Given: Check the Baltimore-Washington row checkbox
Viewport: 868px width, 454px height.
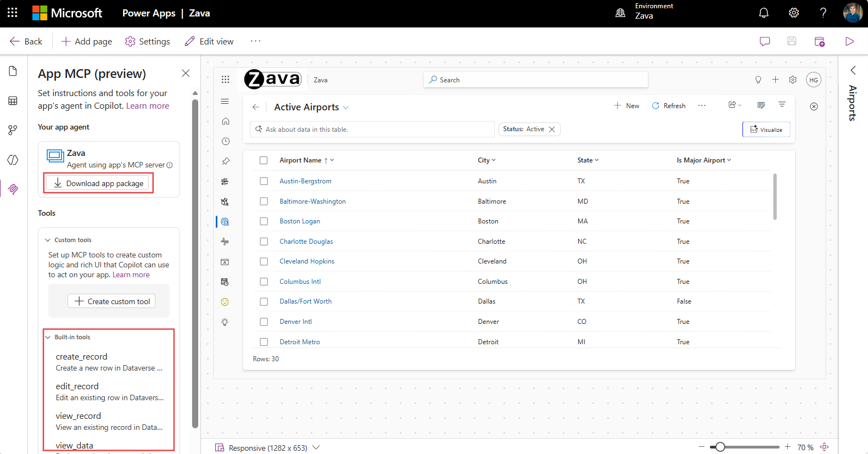Looking at the screenshot, I should [x=264, y=201].
